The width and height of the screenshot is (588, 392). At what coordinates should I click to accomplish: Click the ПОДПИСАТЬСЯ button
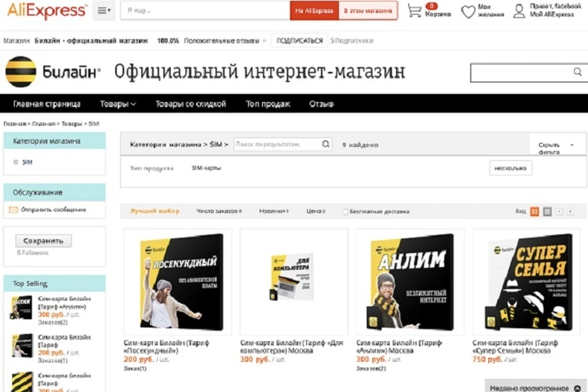coord(300,40)
